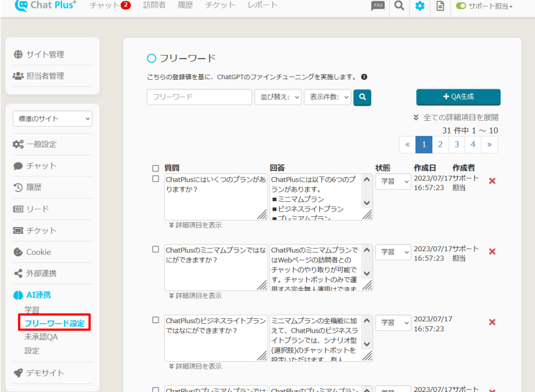The image size is (535, 392).
Task: Open the チャット tab in top navigation
Action: tap(110, 5)
